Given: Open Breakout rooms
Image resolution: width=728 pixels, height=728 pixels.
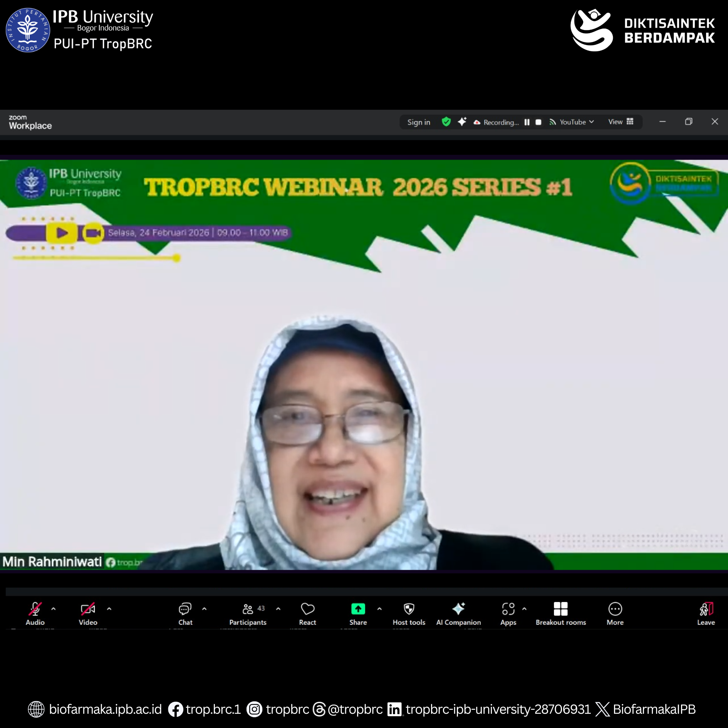Looking at the screenshot, I should tap(560, 613).
